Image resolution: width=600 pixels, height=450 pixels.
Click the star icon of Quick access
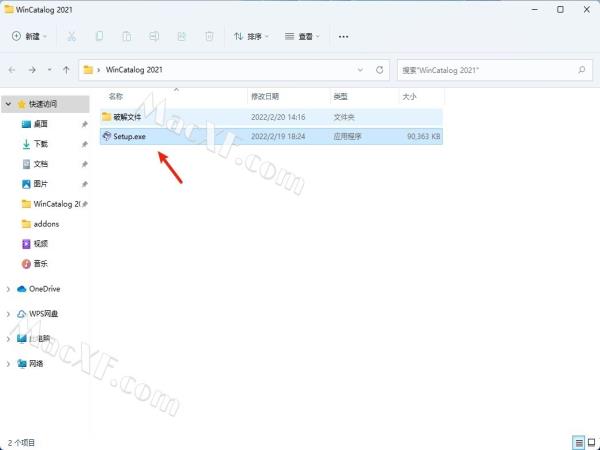pos(22,104)
